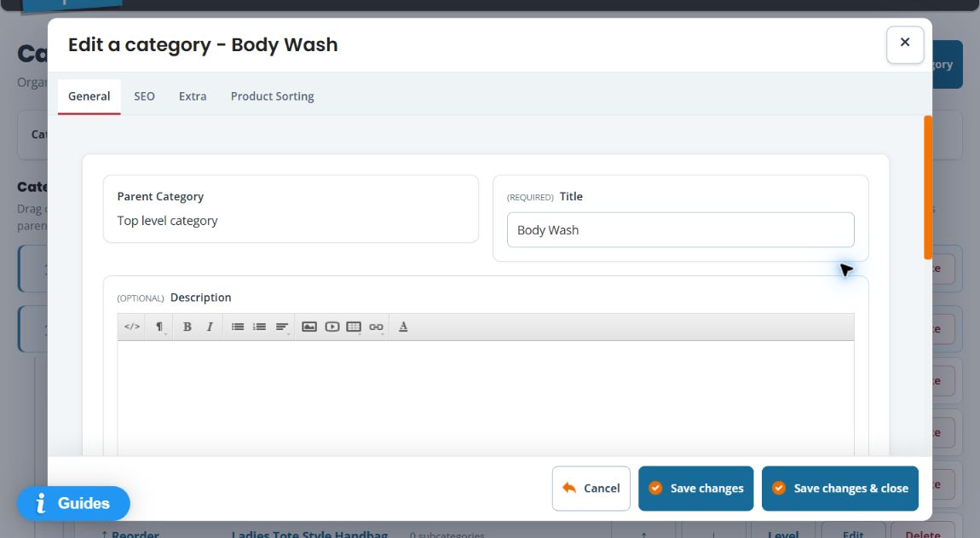Click inside the Description text area

point(486,398)
